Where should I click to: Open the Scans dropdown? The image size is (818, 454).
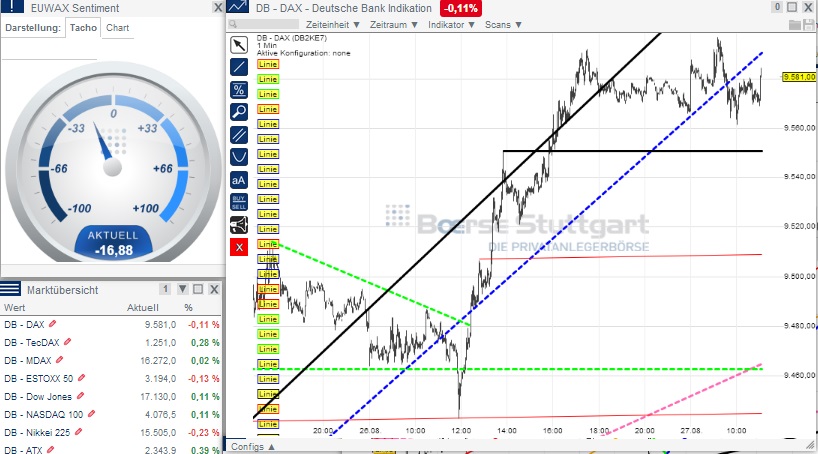tap(503, 25)
